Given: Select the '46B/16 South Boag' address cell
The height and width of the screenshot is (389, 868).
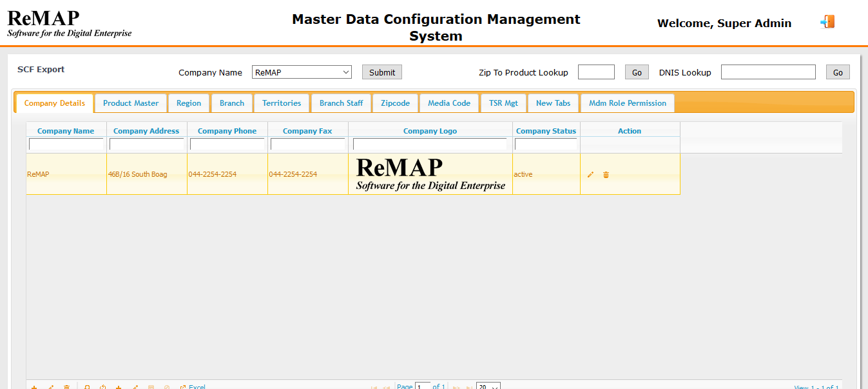Looking at the screenshot, I should click(146, 174).
